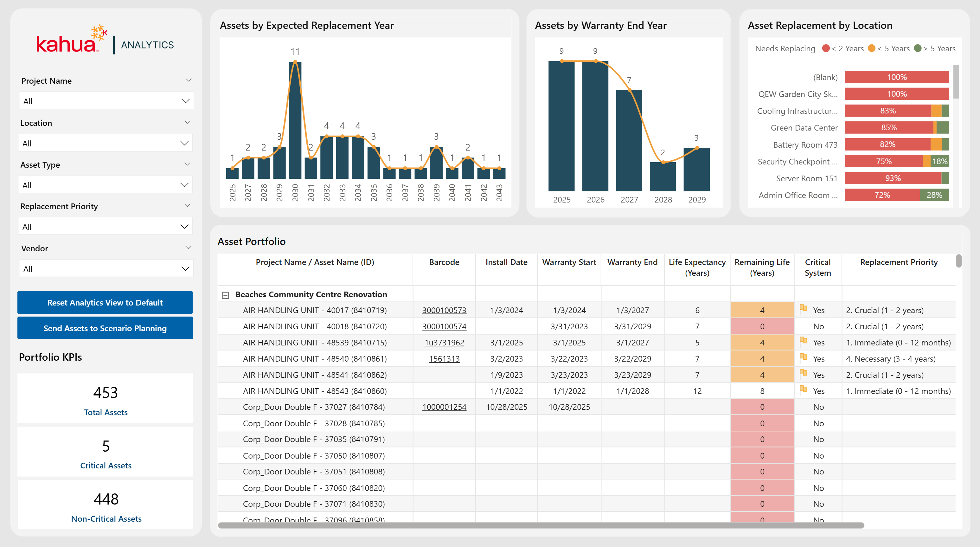Collapse Vendor filter header chevron
The image size is (980, 547).
pyautogui.click(x=188, y=248)
